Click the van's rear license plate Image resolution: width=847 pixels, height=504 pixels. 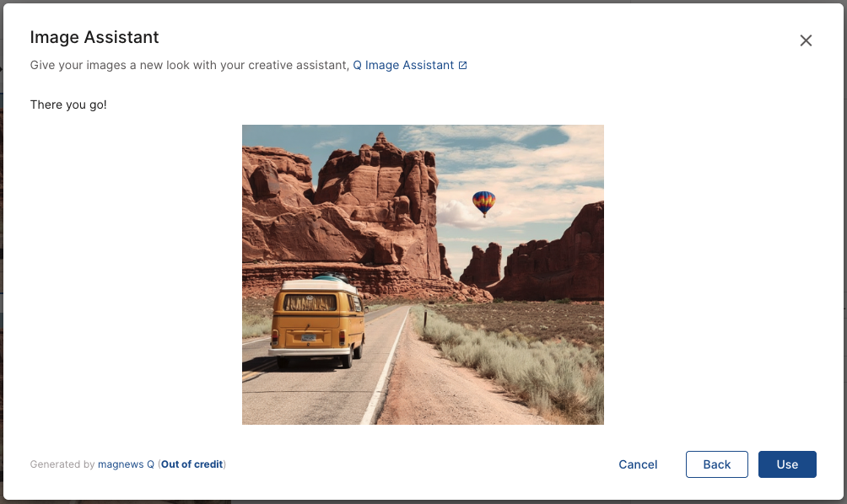point(309,338)
